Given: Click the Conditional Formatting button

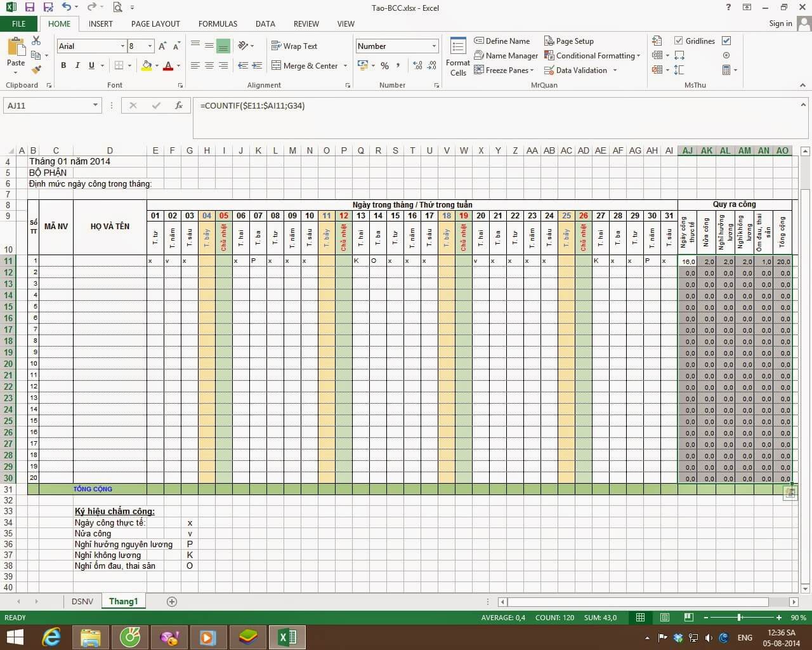Looking at the screenshot, I should [593, 55].
